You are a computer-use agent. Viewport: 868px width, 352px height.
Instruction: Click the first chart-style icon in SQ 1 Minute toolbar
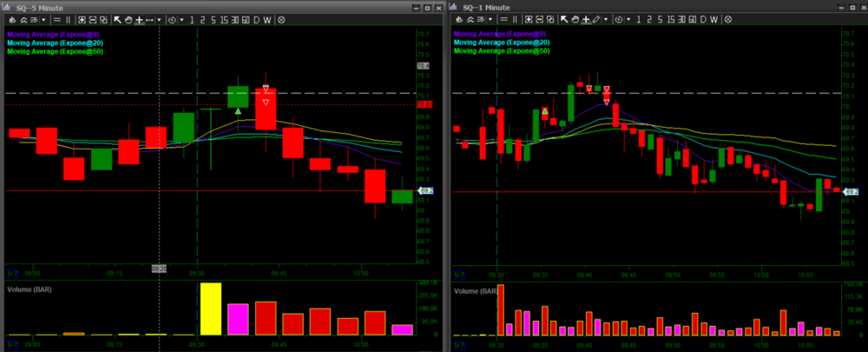pos(459,20)
